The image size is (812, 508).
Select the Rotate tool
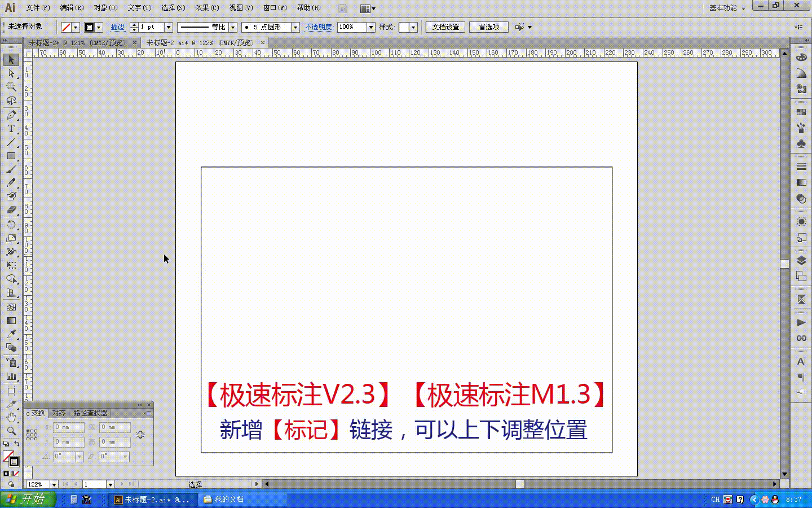tap(11, 225)
